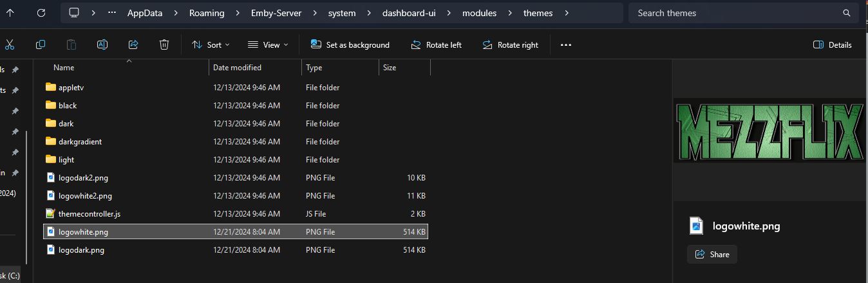Screen dimensions: 868x283
Task: Click the Paste toolbar icon
Action: [71, 44]
